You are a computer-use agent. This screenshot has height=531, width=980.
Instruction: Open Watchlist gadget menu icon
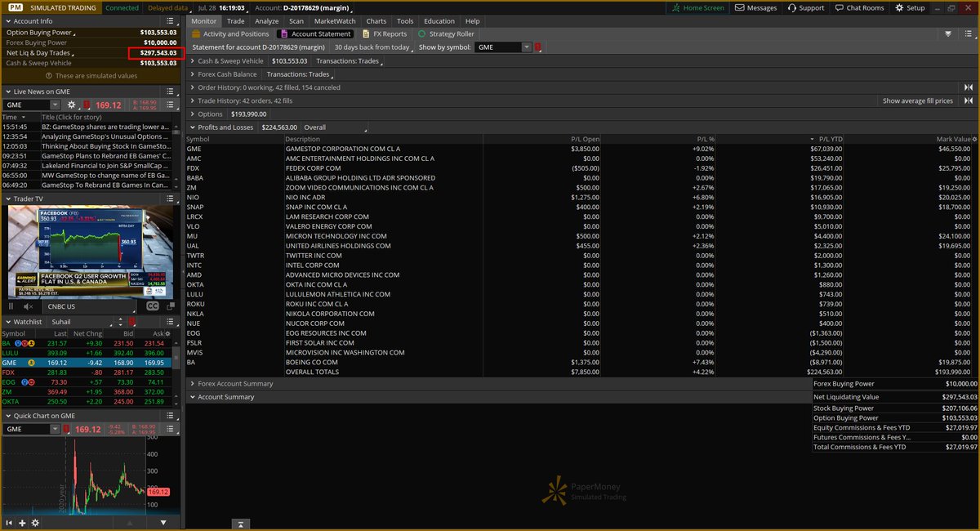(170, 322)
